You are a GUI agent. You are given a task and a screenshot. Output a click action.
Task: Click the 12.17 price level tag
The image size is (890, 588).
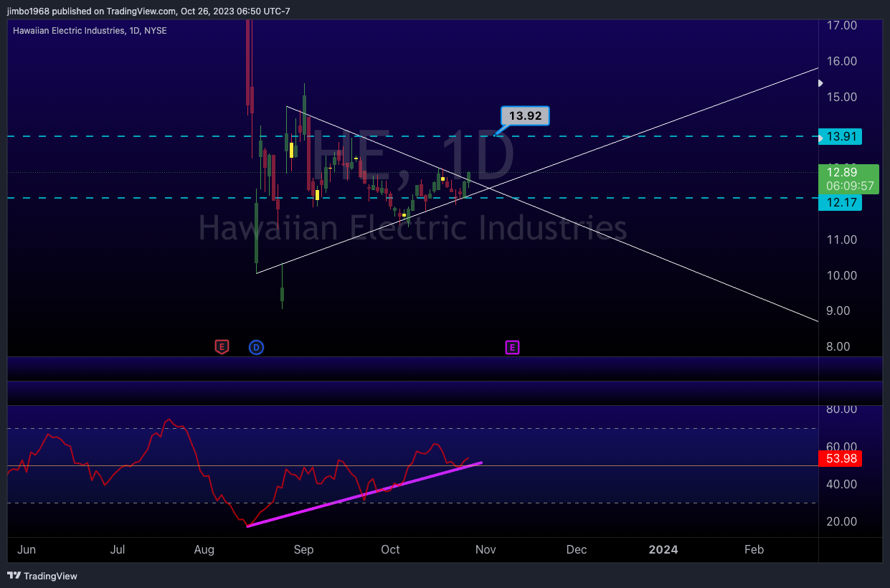coord(840,203)
